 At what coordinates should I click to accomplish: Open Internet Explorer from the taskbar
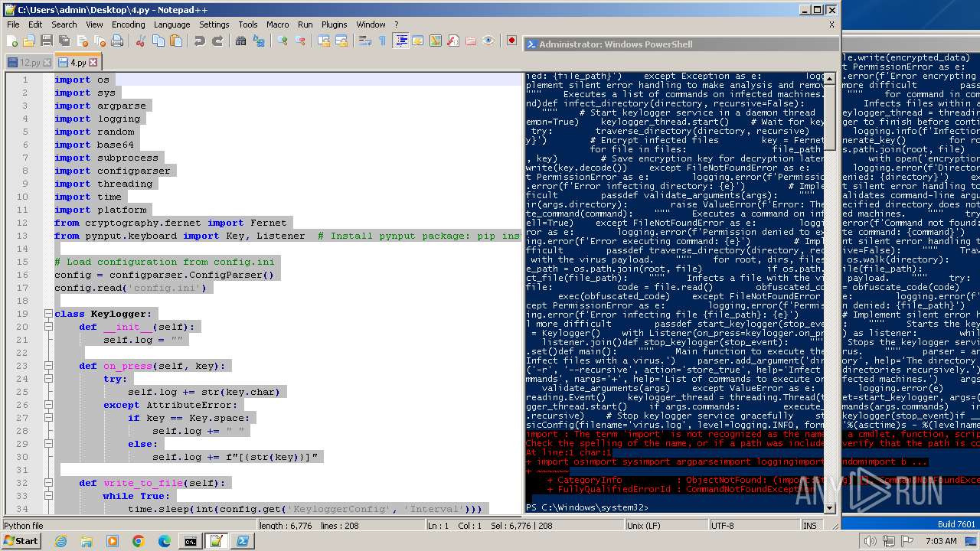click(x=60, y=541)
